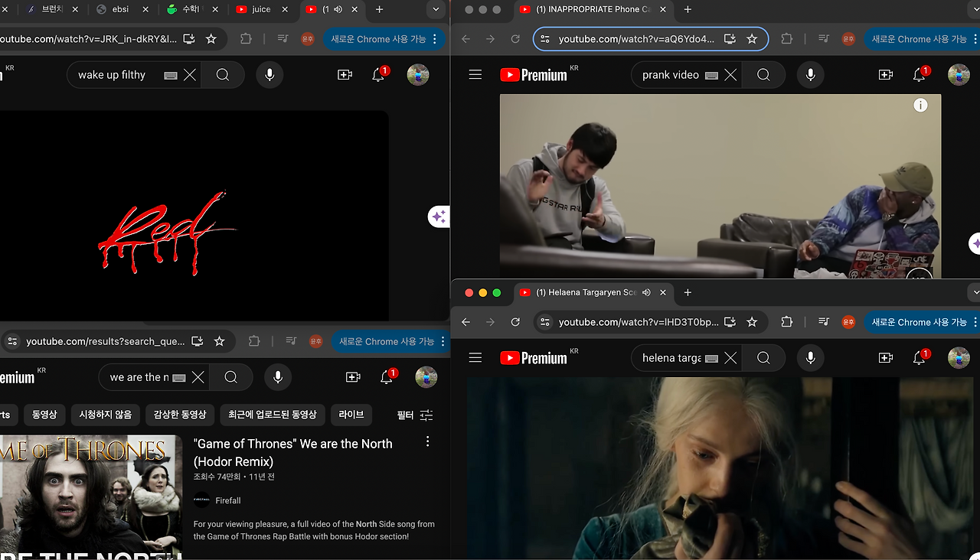
Task: Start voice search in the 'wake up filthy' window
Action: point(269,75)
